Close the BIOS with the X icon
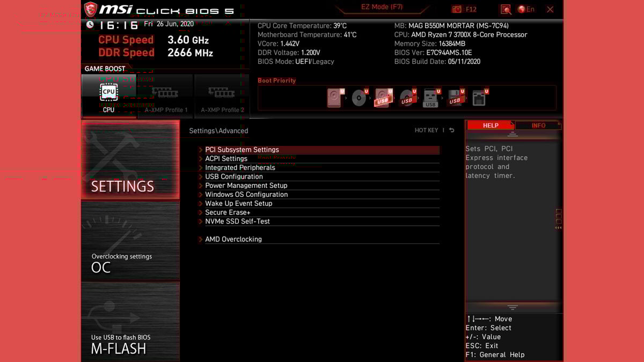Viewport: 644px width, 362px height. pyautogui.click(x=550, y=9)
